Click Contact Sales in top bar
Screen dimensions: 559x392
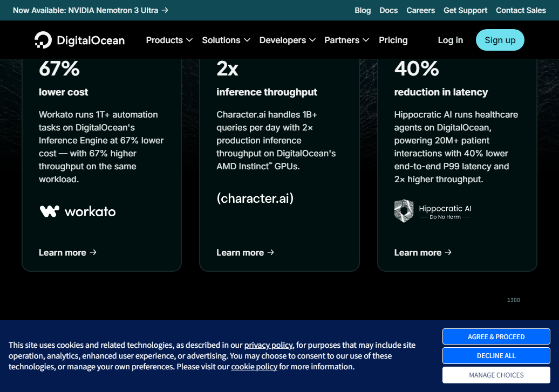tap(521, 10)
